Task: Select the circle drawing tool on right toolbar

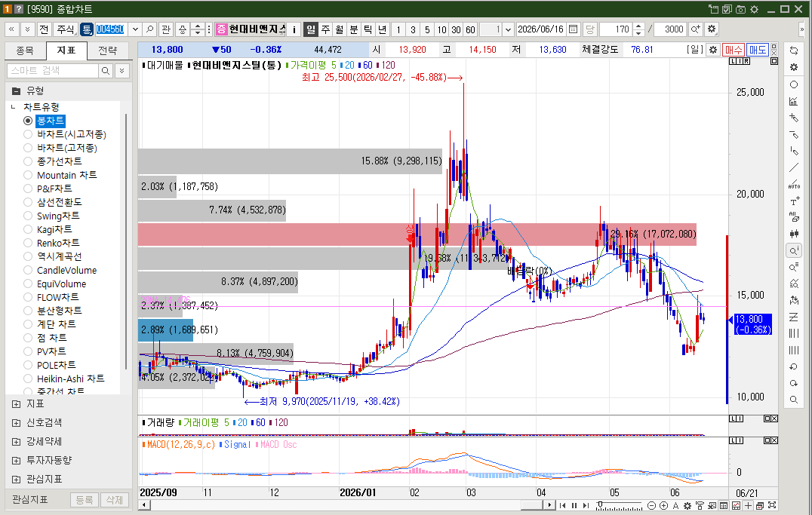Action: coord(793,84)
